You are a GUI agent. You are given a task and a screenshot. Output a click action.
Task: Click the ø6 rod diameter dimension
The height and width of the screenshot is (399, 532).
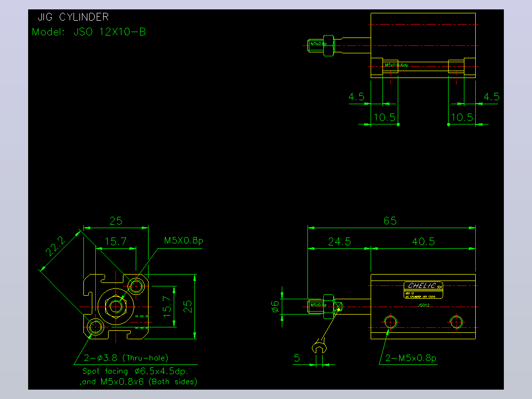tap(275, 307)
